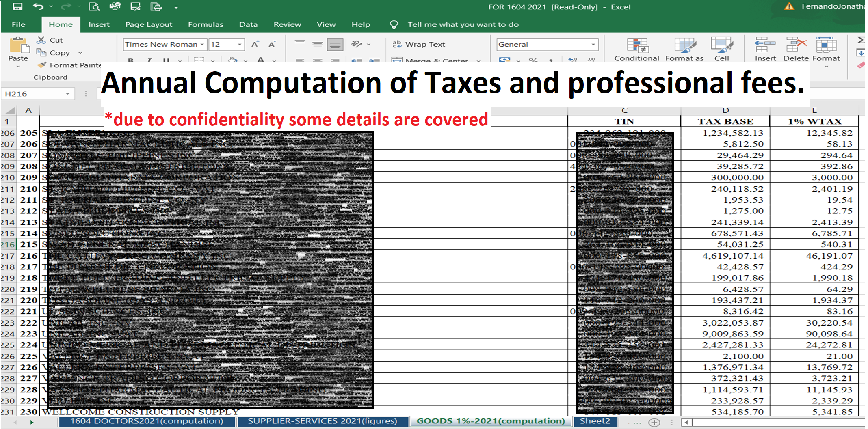The image size is (868, 429).
Task: Click the Save icon in the Quick Access Toolbar
Action: tap(17, 6)
